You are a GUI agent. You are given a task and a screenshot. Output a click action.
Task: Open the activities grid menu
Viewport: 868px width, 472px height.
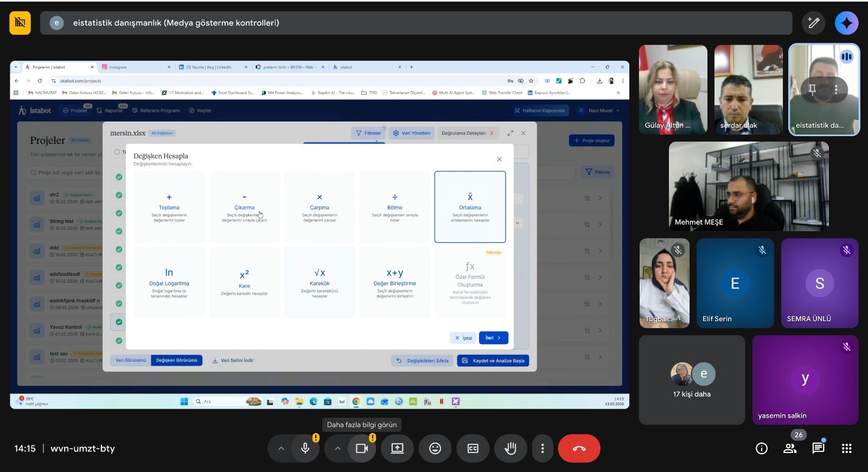tap(846, 448)
